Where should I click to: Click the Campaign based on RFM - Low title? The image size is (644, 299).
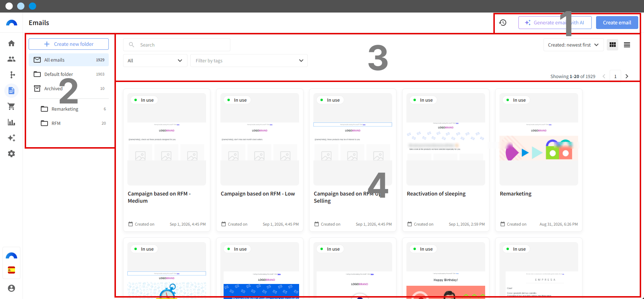click(258, 194)
